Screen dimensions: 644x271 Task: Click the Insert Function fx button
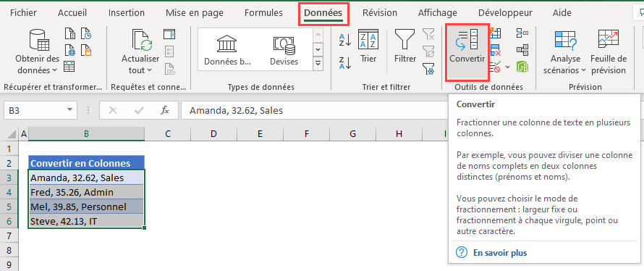(165, 110)
